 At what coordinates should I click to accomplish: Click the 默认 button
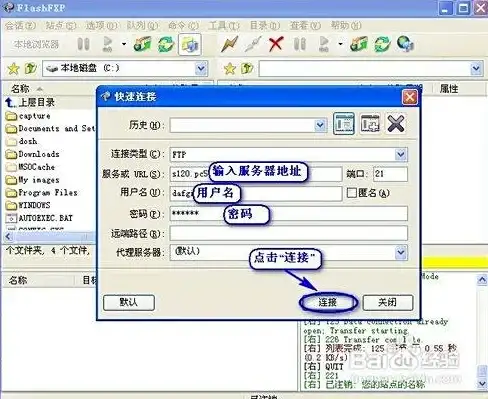129,302
